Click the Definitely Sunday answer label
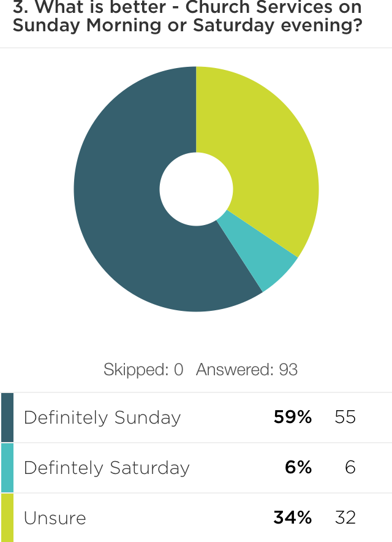Viewport: 392px width, 542px height. 102,418
